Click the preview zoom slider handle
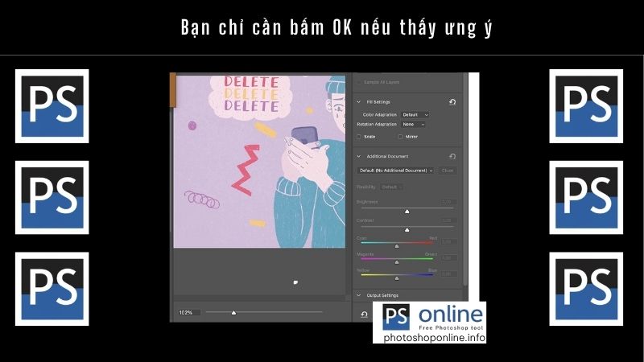The image size is (644, 362). (x=233, y=313)
